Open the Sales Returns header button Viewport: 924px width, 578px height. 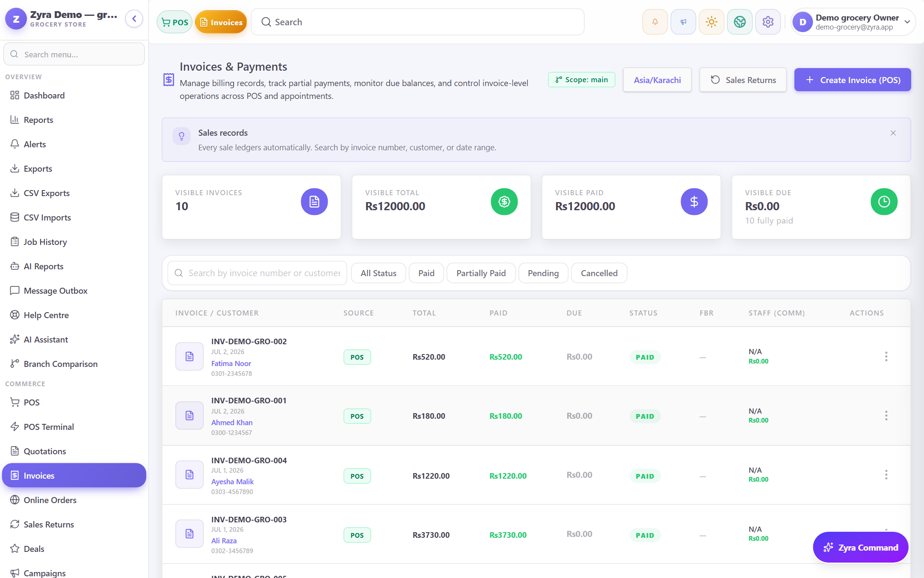[743, 80]
